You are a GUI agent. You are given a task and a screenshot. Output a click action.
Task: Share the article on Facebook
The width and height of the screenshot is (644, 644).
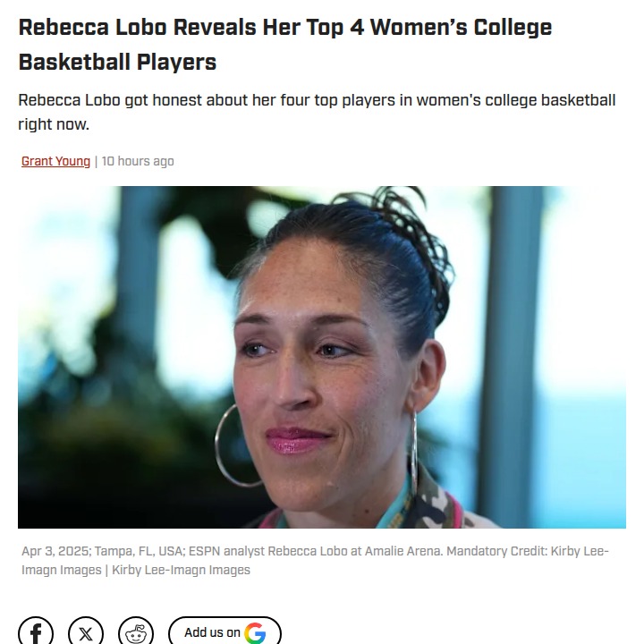click(36, 632)
